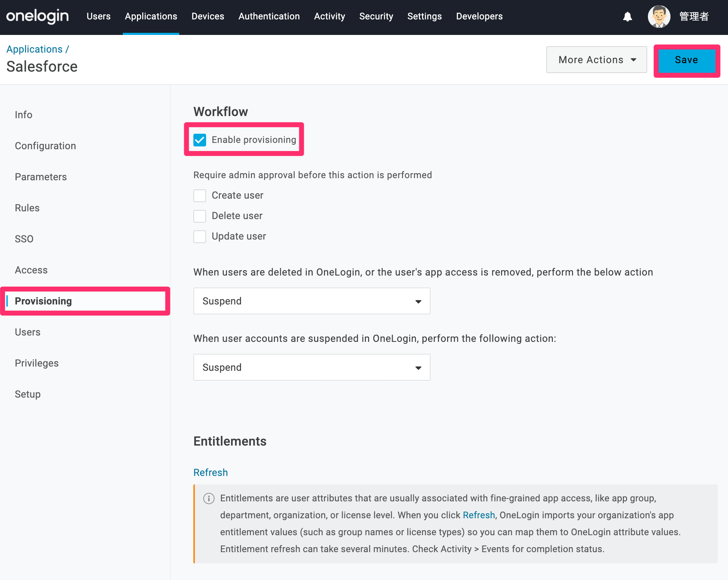
Task: Click the inline Refresh link in the note
Action: tap(479, 515)
